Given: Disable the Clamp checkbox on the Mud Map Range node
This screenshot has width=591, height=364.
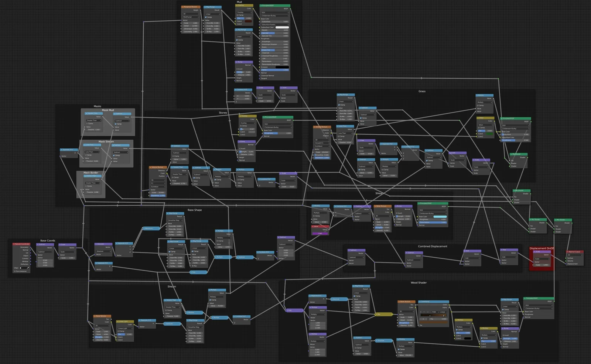Looking at the screenshot, I should [x=237, y=40].
